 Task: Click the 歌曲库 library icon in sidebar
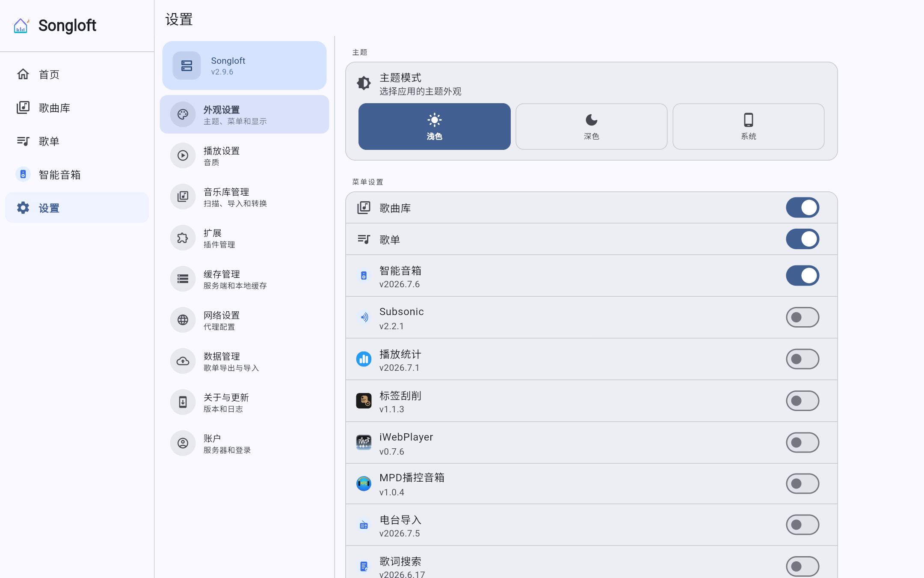[x=23, y=107]
